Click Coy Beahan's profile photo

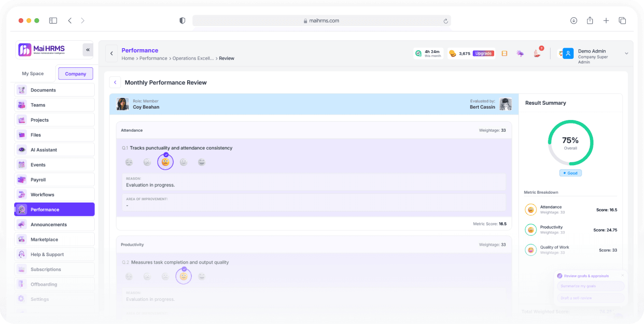tap(122, 104)
